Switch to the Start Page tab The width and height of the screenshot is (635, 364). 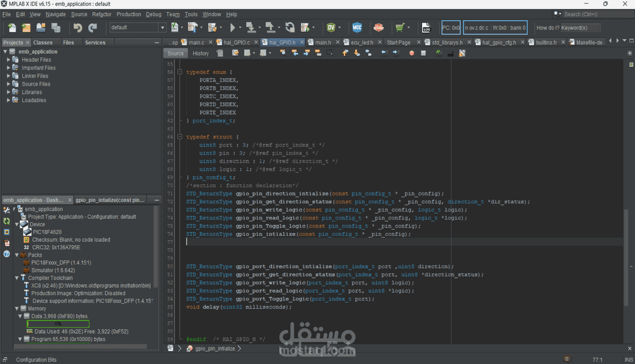[x=401, y=42]
